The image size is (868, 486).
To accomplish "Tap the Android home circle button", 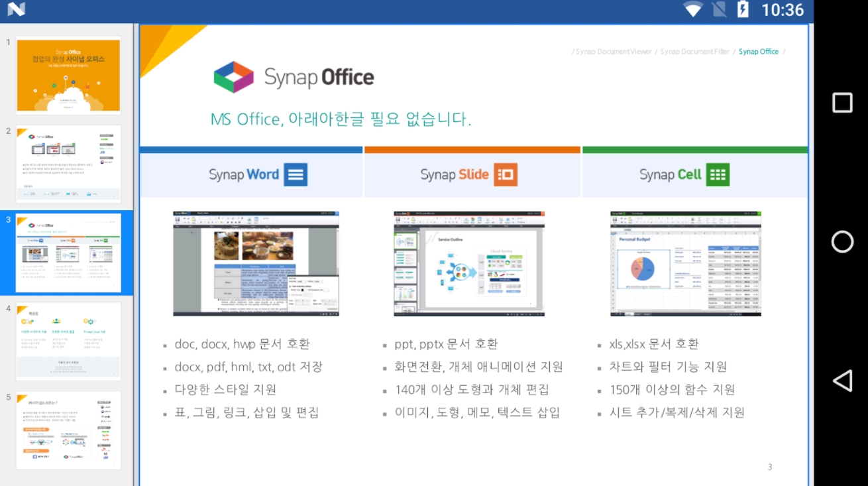I will click(842, 242).
